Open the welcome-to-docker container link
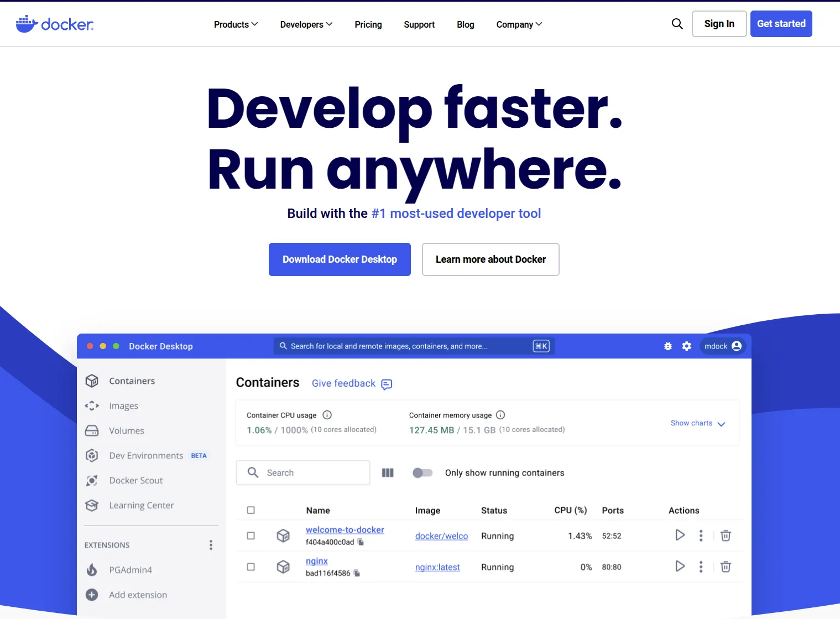 [345, 529]
